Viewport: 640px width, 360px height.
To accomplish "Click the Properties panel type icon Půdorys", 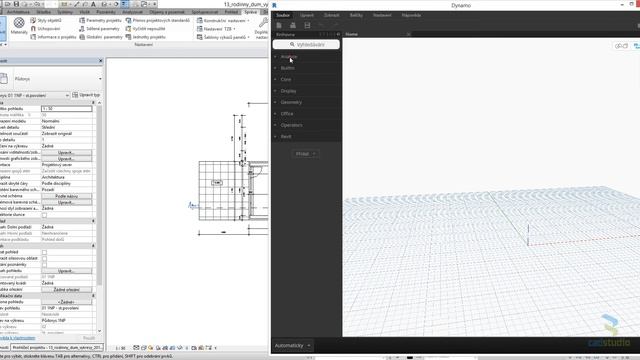I will click(4, 78).
